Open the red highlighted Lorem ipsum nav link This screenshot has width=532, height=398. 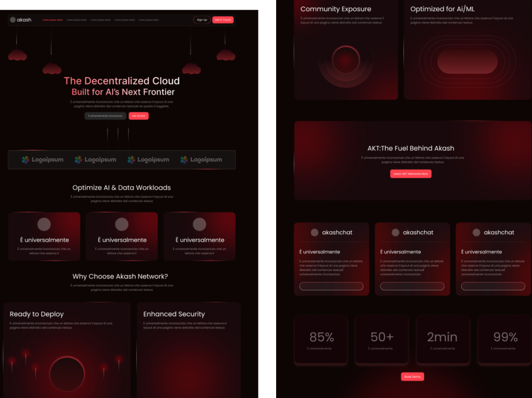click(53, 20)
